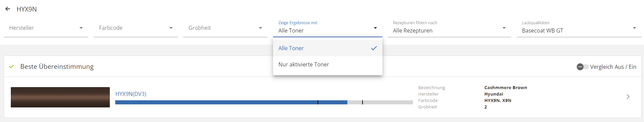Open the Hersteller dropdown field
644x122 pixels.
click(46, 28)
